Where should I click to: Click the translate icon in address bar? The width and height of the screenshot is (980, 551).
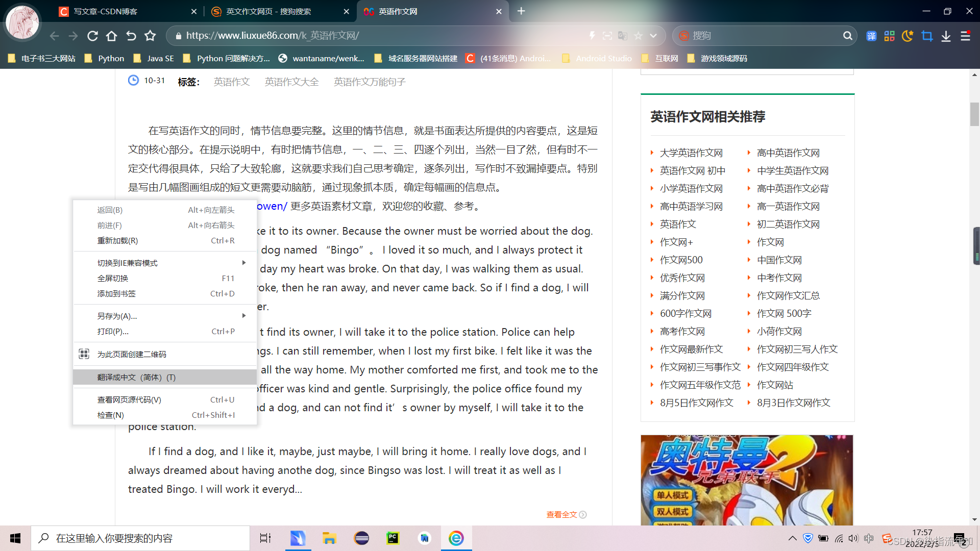click(623, 36)
